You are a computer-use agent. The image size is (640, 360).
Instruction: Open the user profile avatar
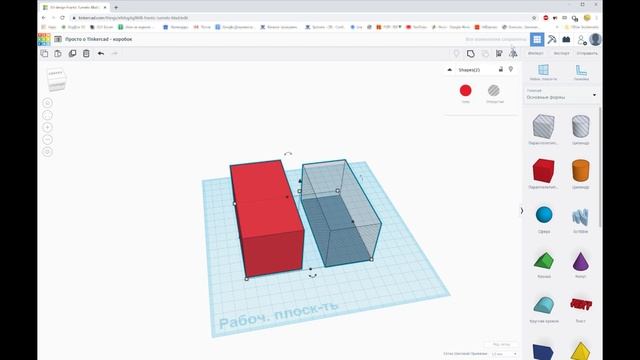pos(596,39)
